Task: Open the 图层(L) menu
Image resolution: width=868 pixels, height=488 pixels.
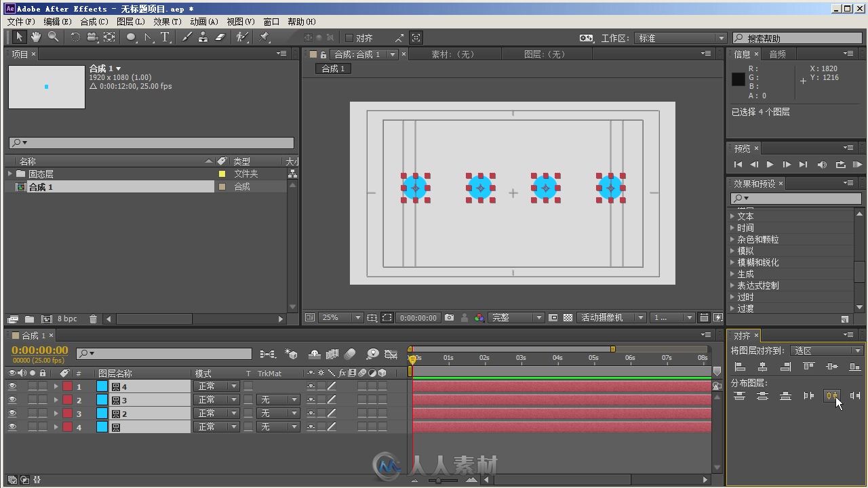Action: (x=130, y=22)
